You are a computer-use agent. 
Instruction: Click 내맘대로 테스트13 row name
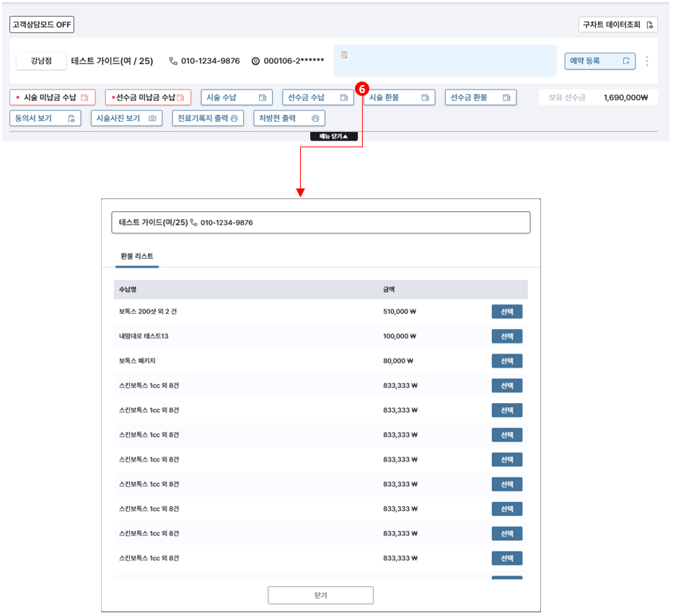coord(144,336)
